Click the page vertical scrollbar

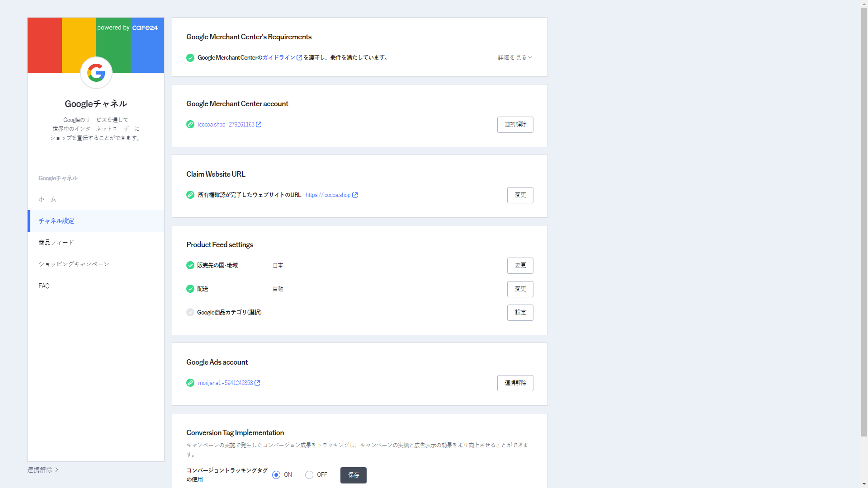[x=864, y=221]
